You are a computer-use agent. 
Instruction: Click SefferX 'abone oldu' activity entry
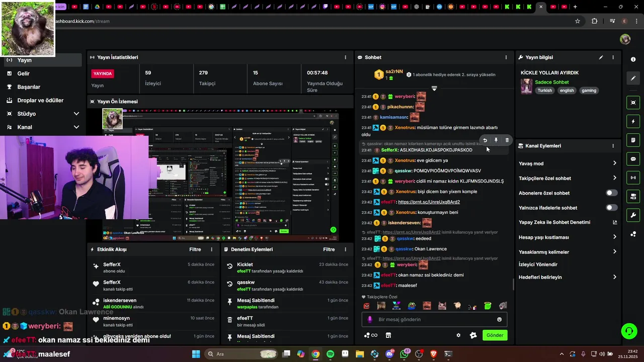click(154, 268)
